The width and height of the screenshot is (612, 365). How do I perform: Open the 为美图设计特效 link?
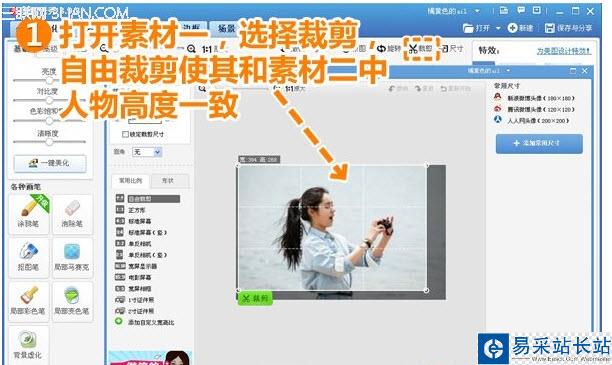coord(564,51)
